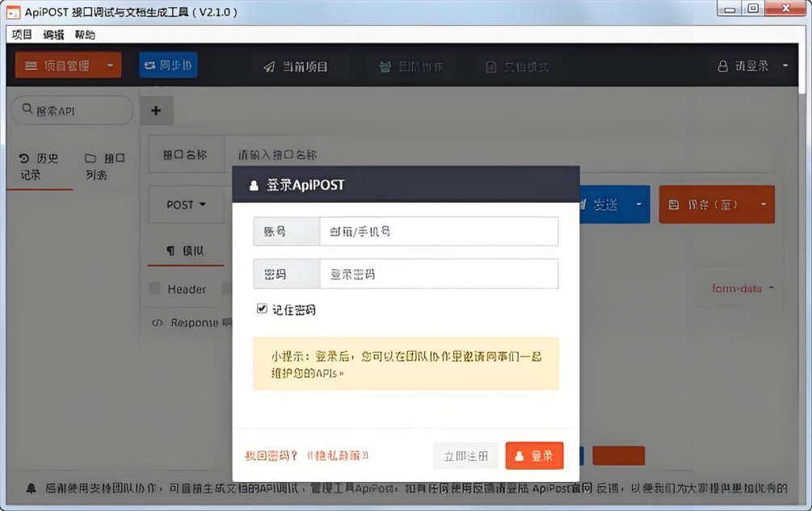Click the bell notification icon
The width and height of the screenshot is (812, 511).
(32, 488)
